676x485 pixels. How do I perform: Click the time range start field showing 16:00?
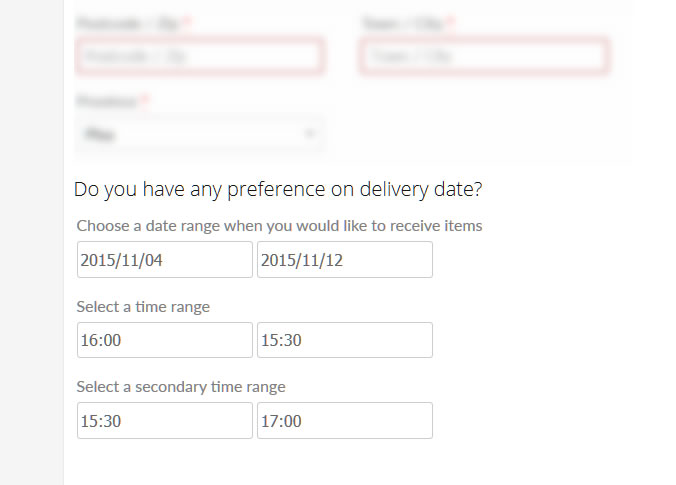(x=165, y=340)
